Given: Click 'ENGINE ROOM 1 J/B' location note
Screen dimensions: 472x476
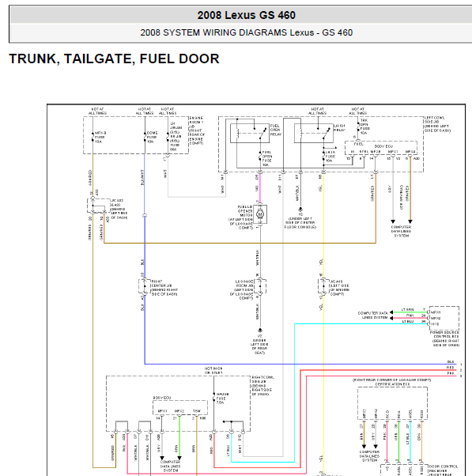Looking at the screenshot, I should (197, 130).
